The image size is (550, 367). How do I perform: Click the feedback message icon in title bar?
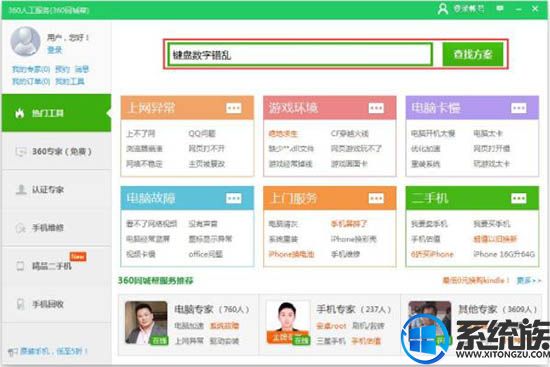(x=500, y=8)
